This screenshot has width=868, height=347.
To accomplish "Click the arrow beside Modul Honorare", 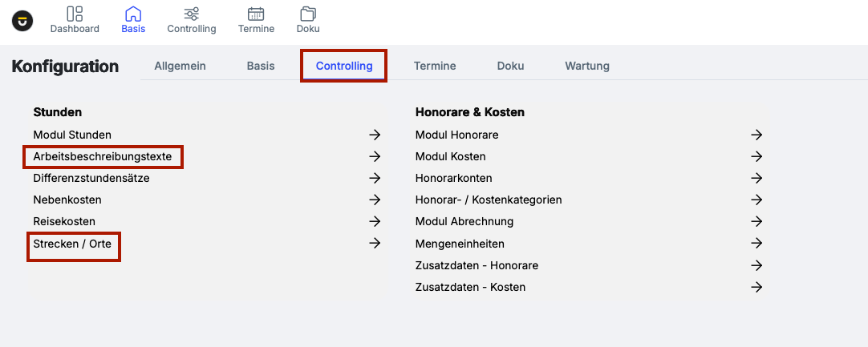I will tap(756, 135).
